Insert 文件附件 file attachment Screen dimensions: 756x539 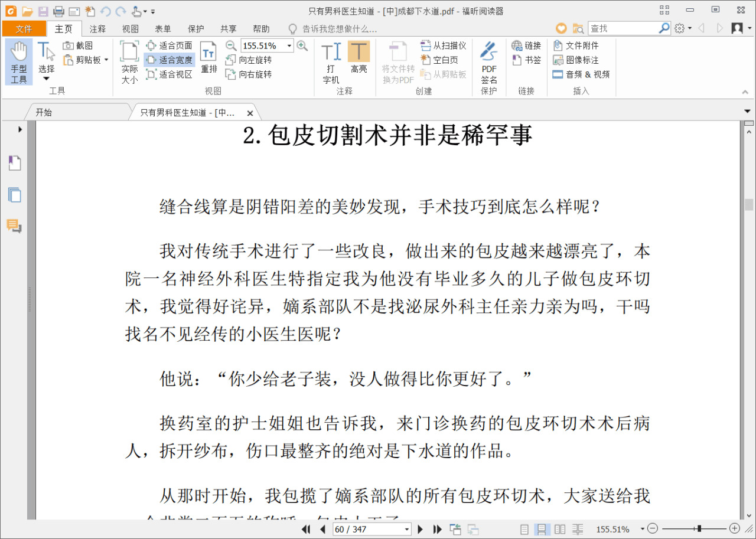tap(576, 45)
